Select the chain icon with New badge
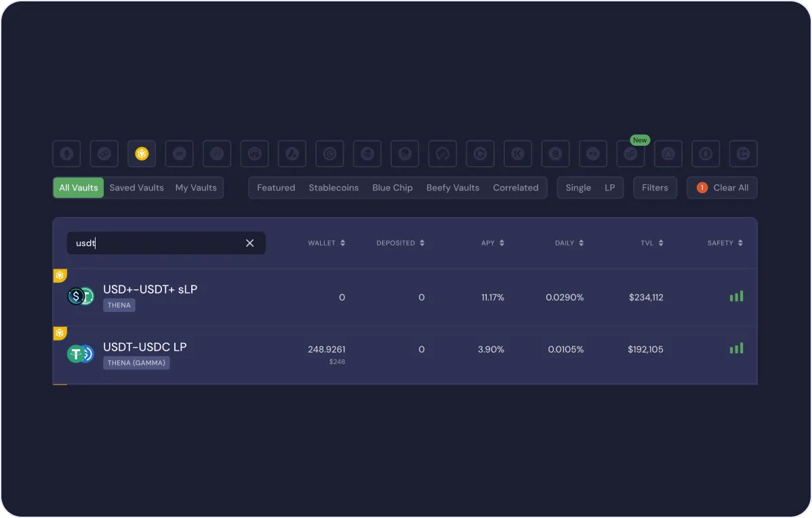Viewport: 812px width, 518px height. click(x=630, y=154)
